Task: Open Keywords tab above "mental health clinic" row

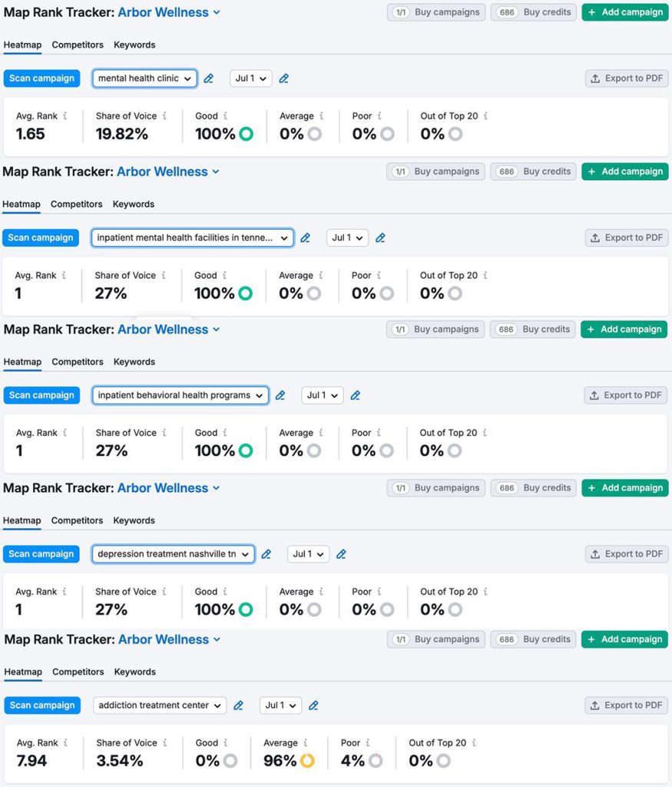Action: tap(134, 45)
